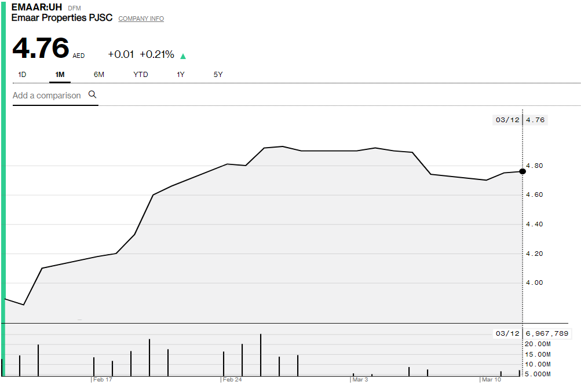Click the Mar 10 date marker
This screenshot has height=389, width=588.
(491, 380)
